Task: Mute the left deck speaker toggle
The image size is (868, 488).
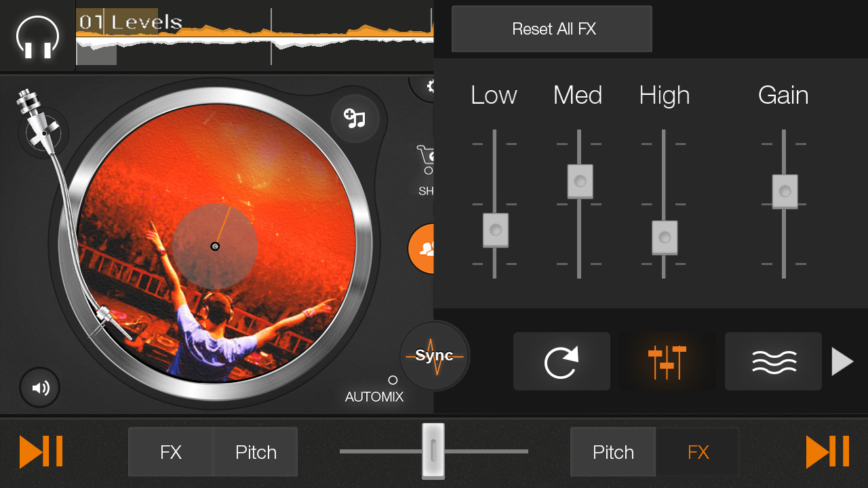Action: [40, 388]
